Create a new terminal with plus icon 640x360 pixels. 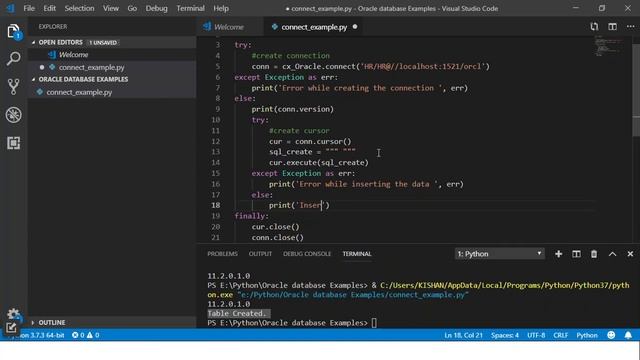click(558, 254)
